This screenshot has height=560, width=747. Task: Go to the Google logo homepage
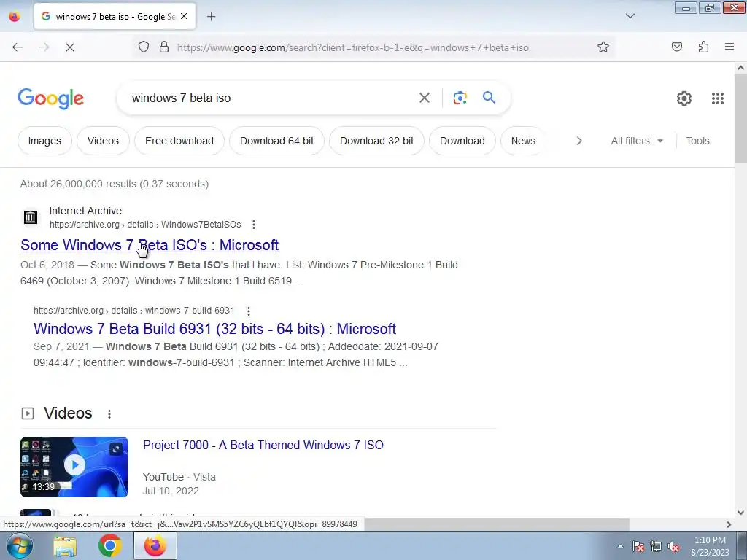coord(51,98)
